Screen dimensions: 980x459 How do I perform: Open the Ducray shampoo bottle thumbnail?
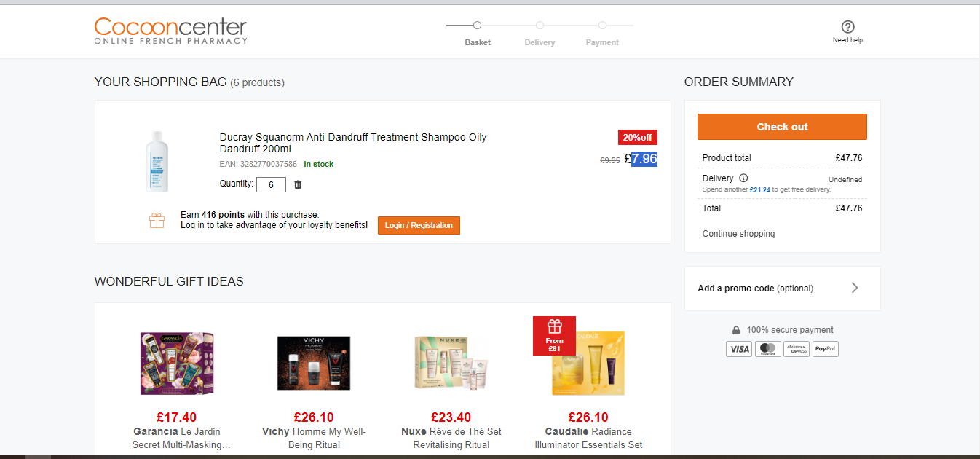tap(157, 162)
